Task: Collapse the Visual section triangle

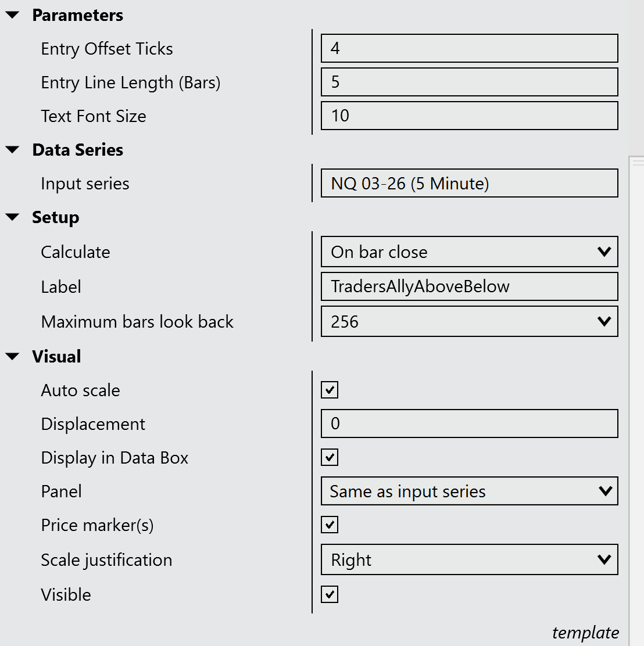Action: 12,357
